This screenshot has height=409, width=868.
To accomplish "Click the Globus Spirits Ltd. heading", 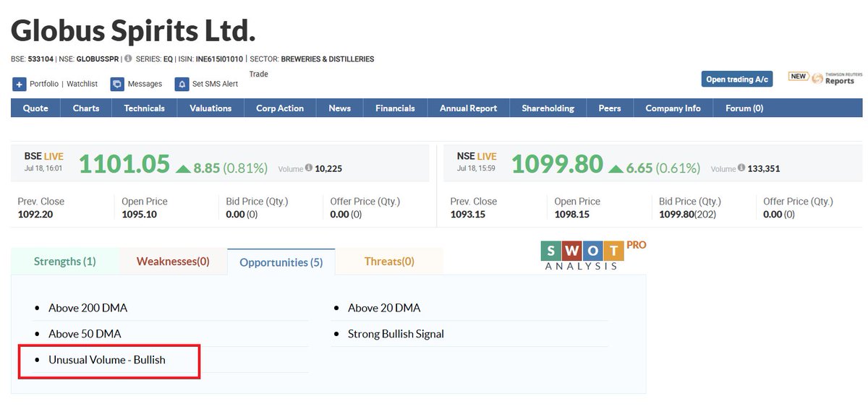I will coord(133,30).
